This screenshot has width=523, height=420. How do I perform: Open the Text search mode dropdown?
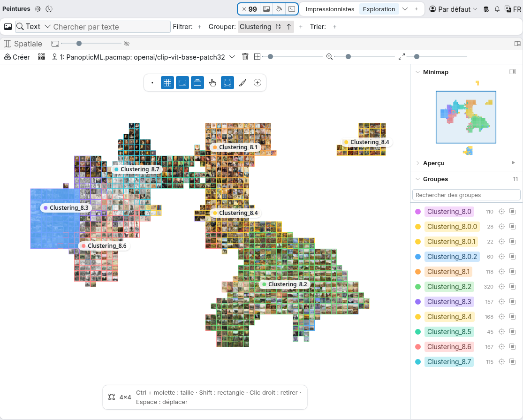point(33,27)
